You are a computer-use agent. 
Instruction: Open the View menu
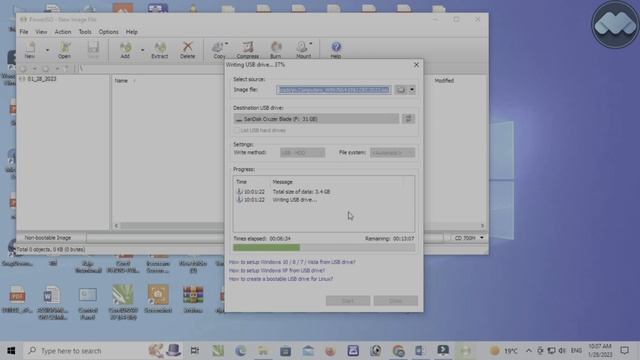(x=41, y=32)
